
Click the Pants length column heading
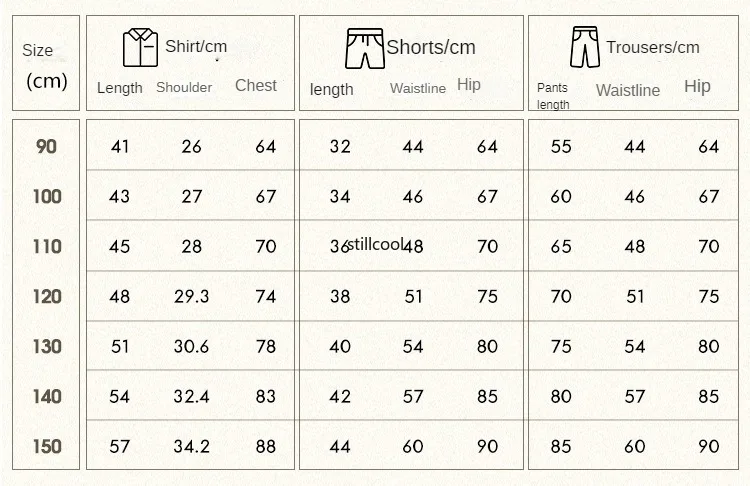point(553,96)
